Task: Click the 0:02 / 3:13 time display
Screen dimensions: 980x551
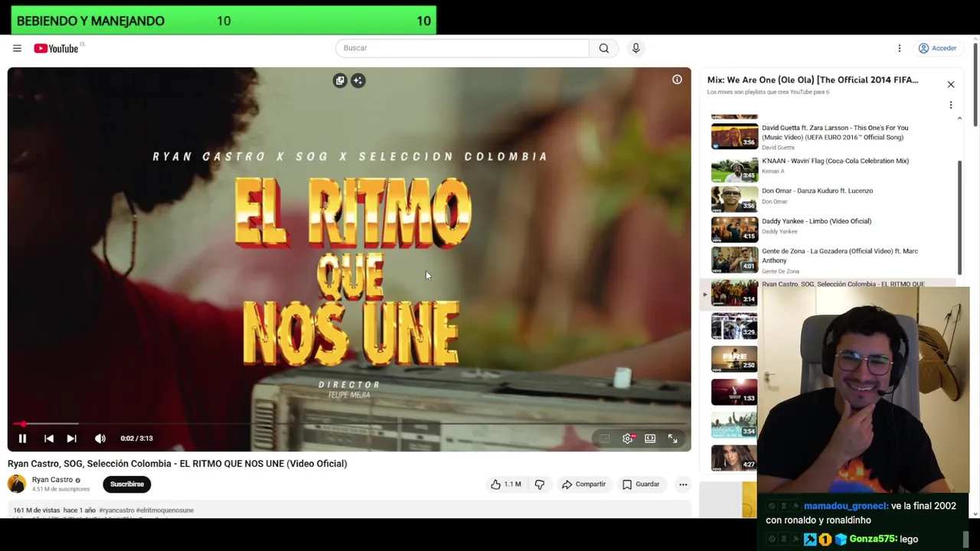Action: 136,439
